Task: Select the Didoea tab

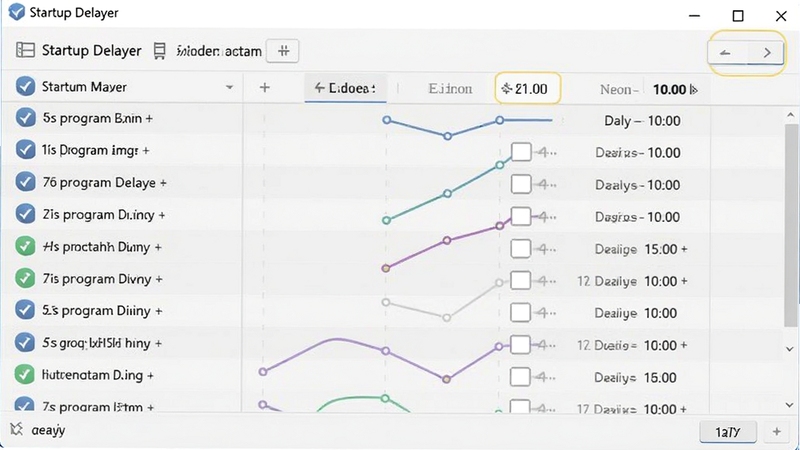Action: (345, 88)
